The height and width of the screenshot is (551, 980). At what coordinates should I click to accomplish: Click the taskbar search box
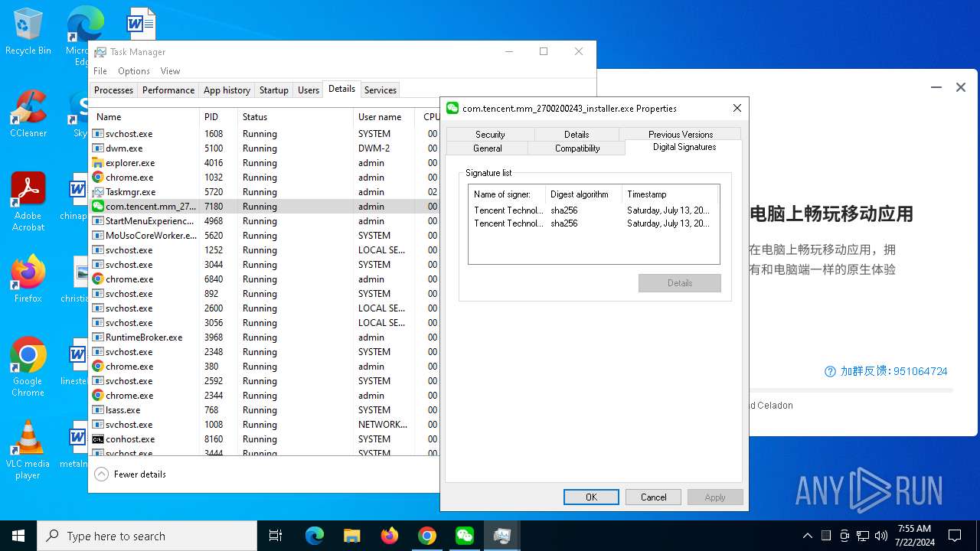[x=147, y=536]
